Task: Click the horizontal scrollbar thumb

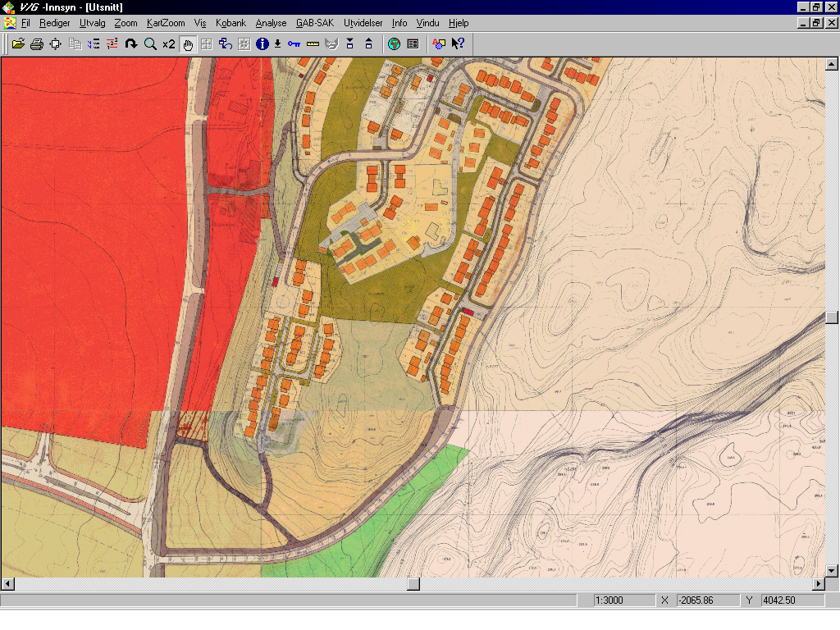Action: pyautogui.click(x=413, y=584)
